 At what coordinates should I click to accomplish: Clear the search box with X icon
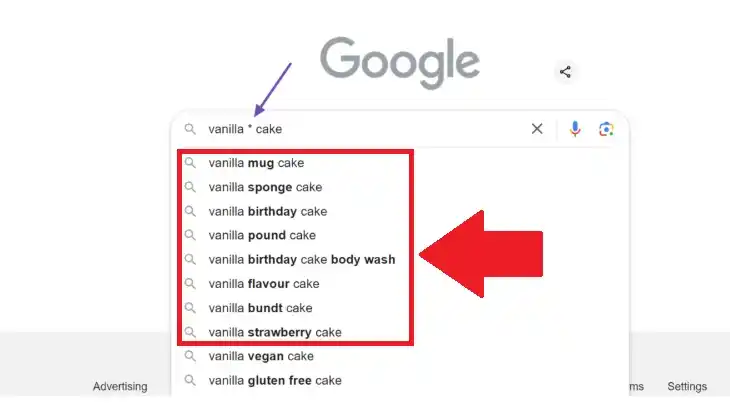tap(537, 129)
